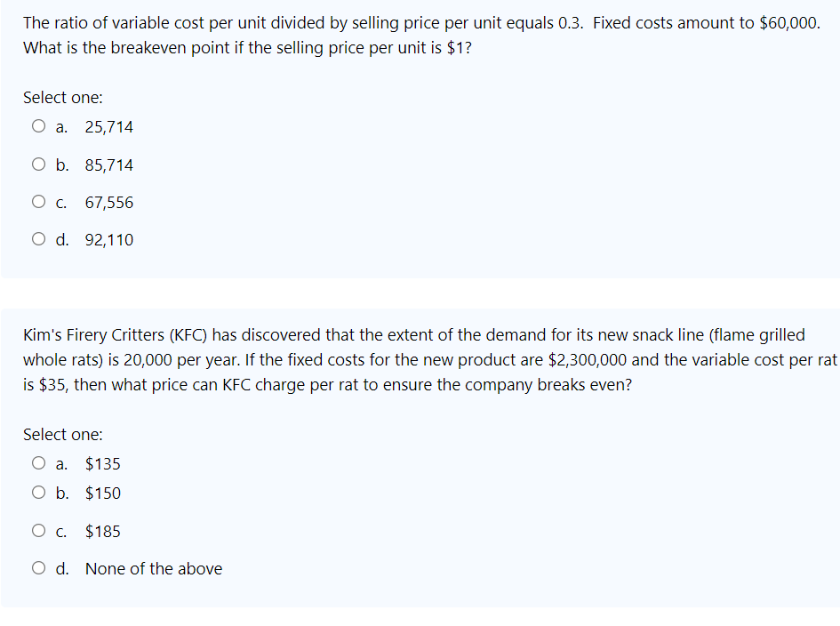
Task: Click the text label '85,714'
Action: pyautogui.click(x=108, y=165)
